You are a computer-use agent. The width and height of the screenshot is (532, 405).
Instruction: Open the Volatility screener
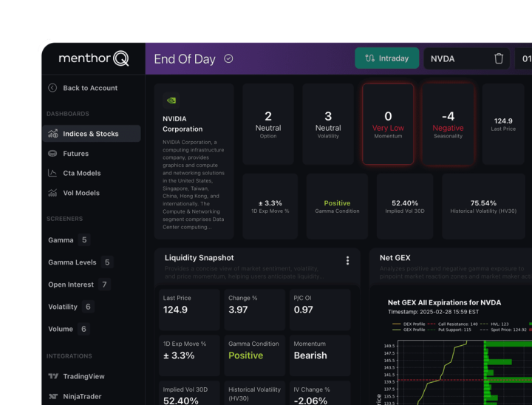(x=63, y=307)
